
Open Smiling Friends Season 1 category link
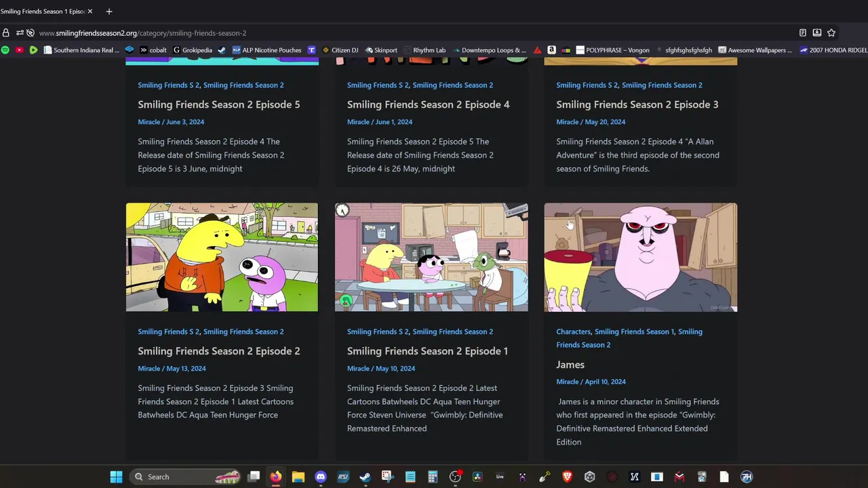click(634, 331)
